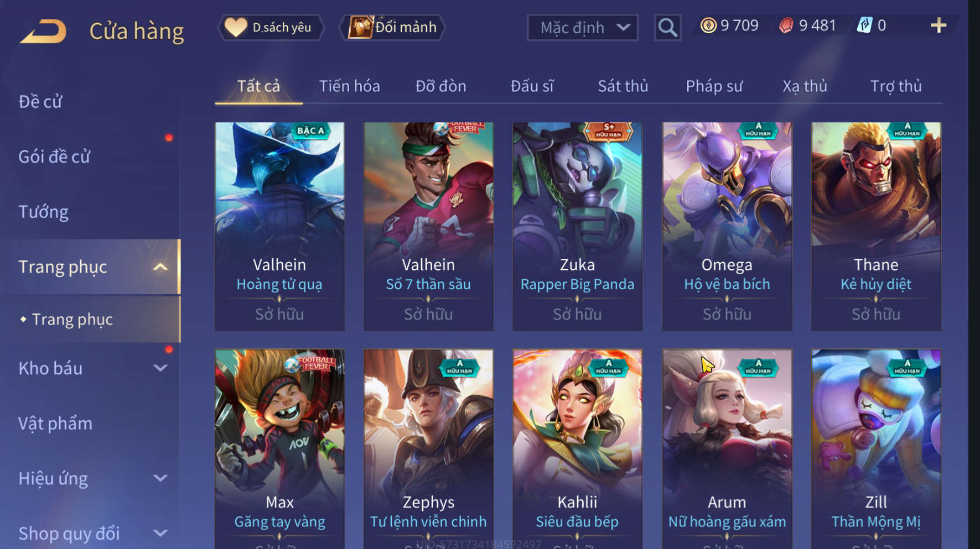Open Đổi mảnh treasure chest exchange

coord(392,27)
